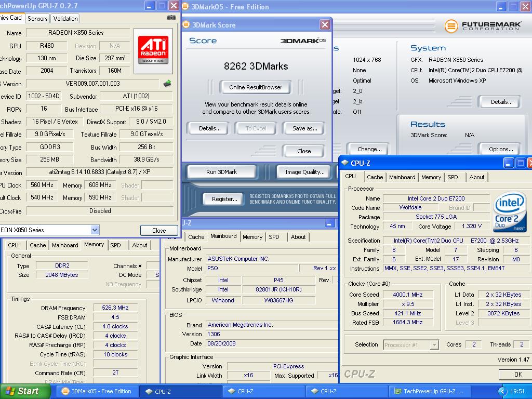Switch to GPU-Z Validation tab
This screenshot has height=399, width=532.
tap(65, 19)
